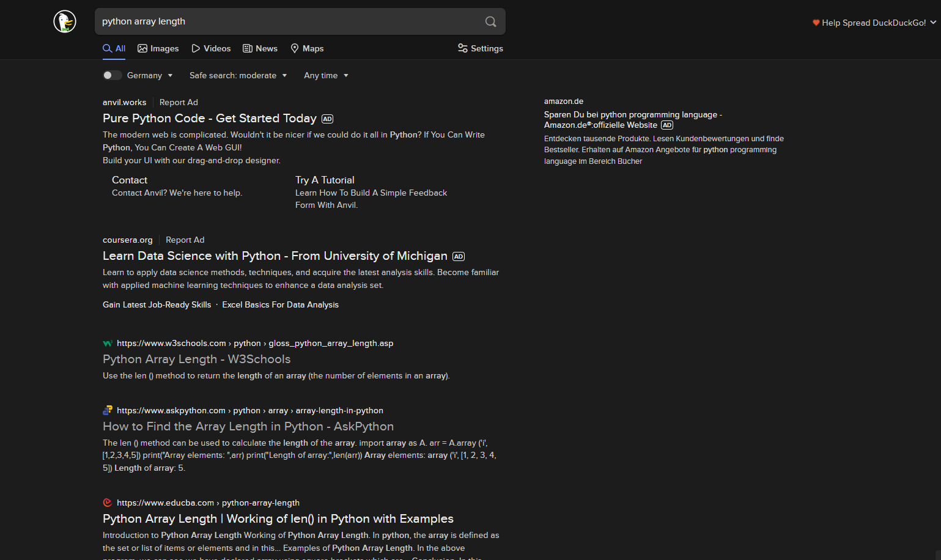This screenshot has height=560, width=941.
Task: Click the search magnifier icon in search box
Action: [x=490, y=21]
